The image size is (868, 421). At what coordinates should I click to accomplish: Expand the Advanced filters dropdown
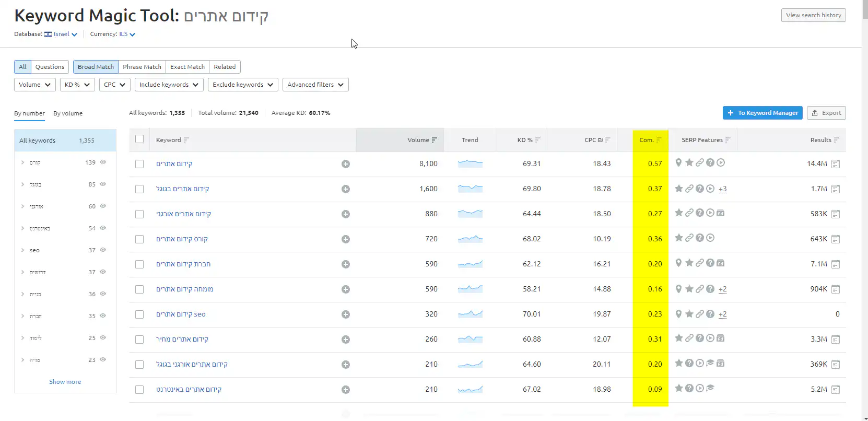pyautogui.click(x=315, y=85)
